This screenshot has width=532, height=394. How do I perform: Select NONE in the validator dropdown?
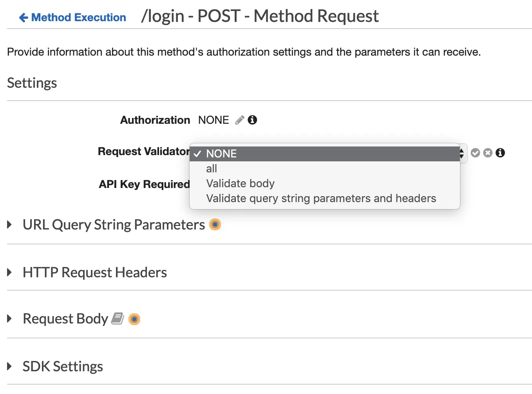[221, 154]
